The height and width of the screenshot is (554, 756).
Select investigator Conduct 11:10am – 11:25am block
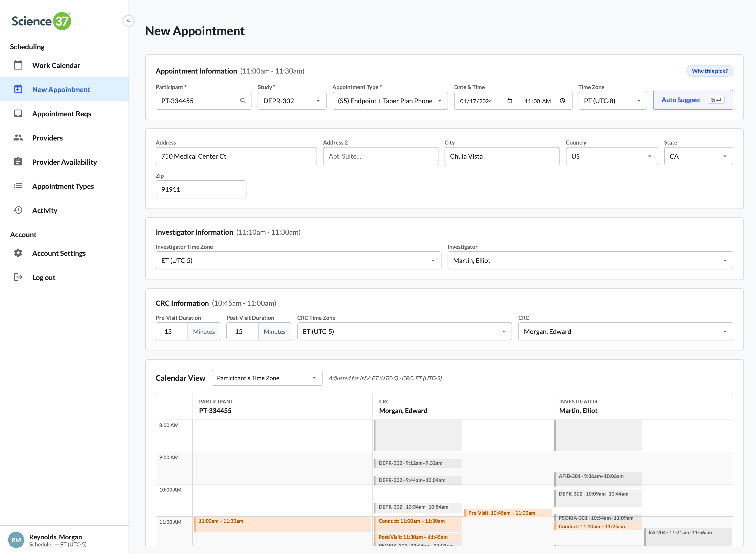(x=598, y=526)
